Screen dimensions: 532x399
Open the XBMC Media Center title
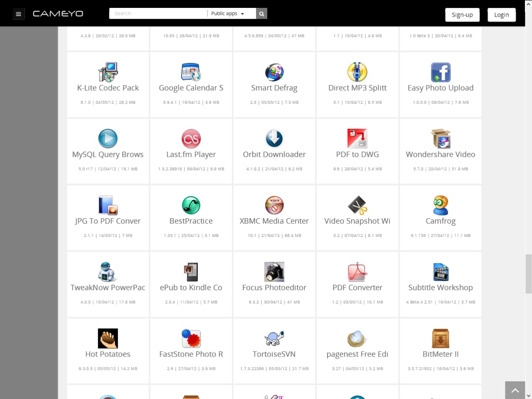pyautogui.click(x=274, y=221)
